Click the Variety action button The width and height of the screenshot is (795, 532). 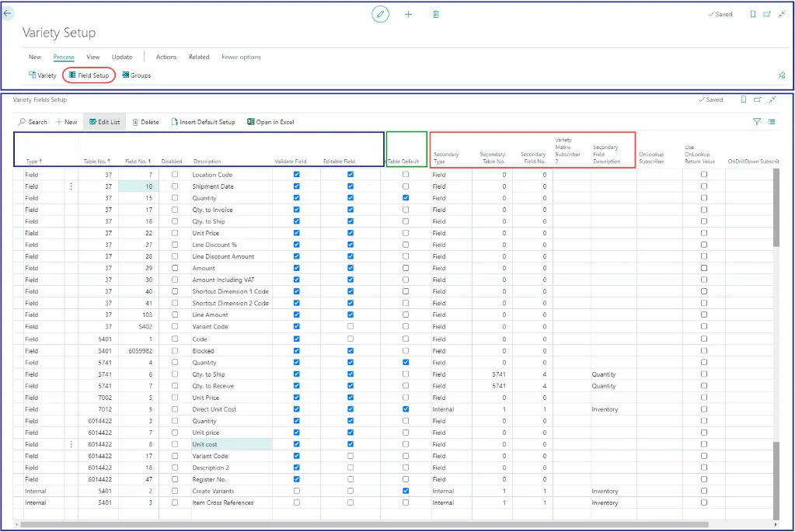pos(43,75)
